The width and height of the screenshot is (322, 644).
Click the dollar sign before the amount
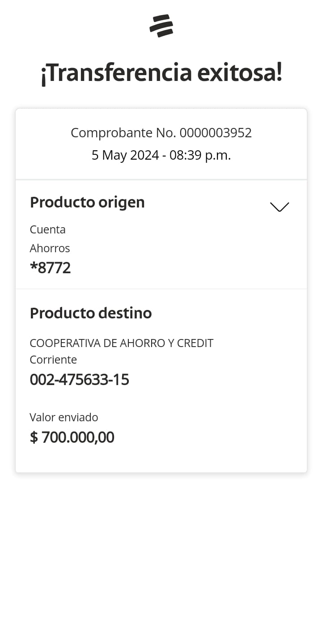pos(34,437)
